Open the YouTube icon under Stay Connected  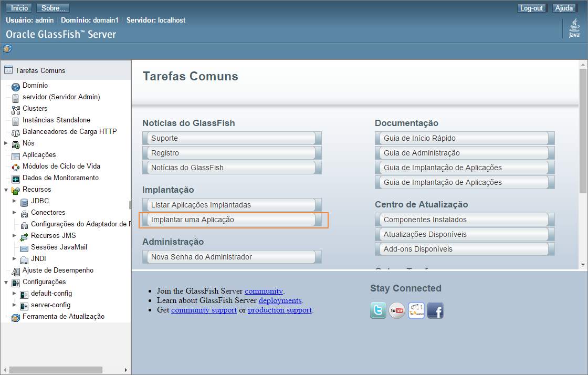[x=397, y=310]
